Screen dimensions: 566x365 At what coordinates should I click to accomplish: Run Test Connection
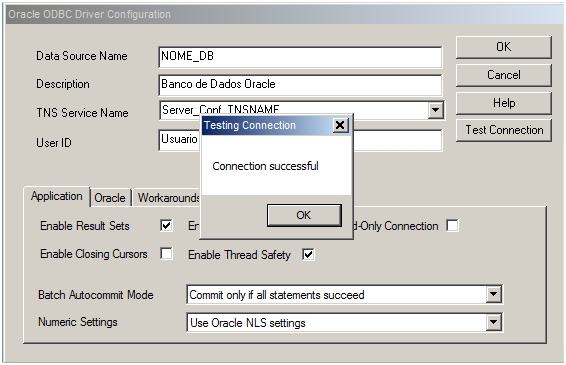coord(504,130)
